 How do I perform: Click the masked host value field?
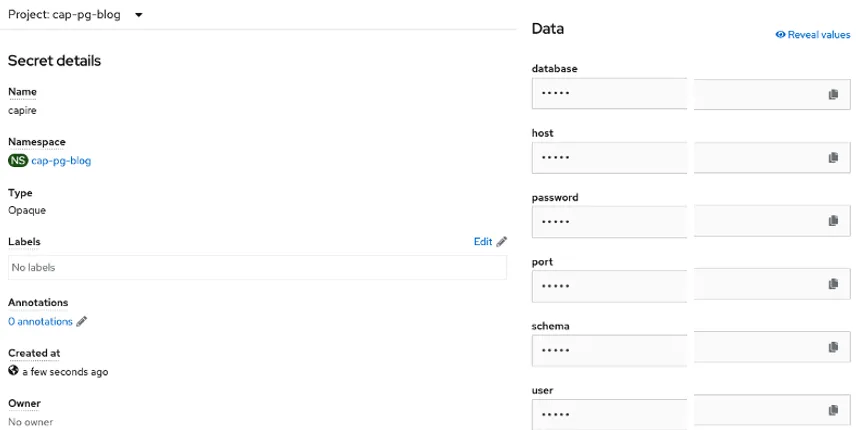(x=610, y=158)
